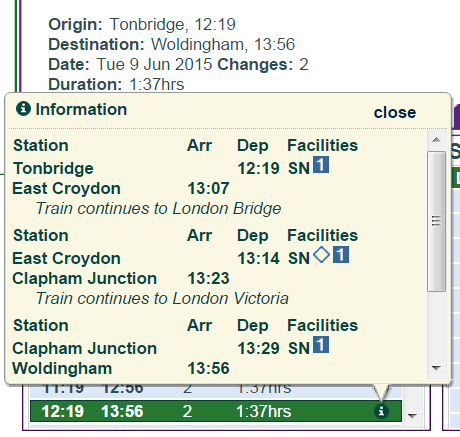Click the scrollbar thumb in the Information popup
Image resolution: width=460 pixels, height=437 pixels.
pyautogui.click(x=436, y=221)
